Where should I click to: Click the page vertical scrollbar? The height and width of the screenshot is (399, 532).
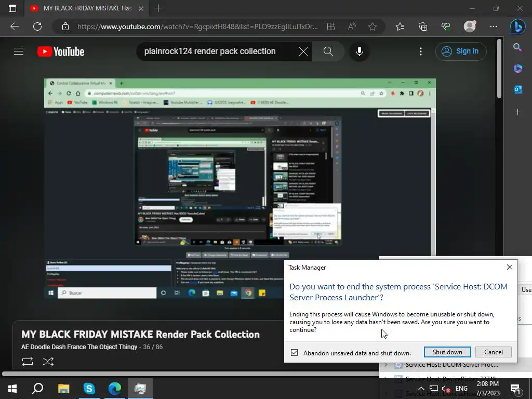(499, 69)
